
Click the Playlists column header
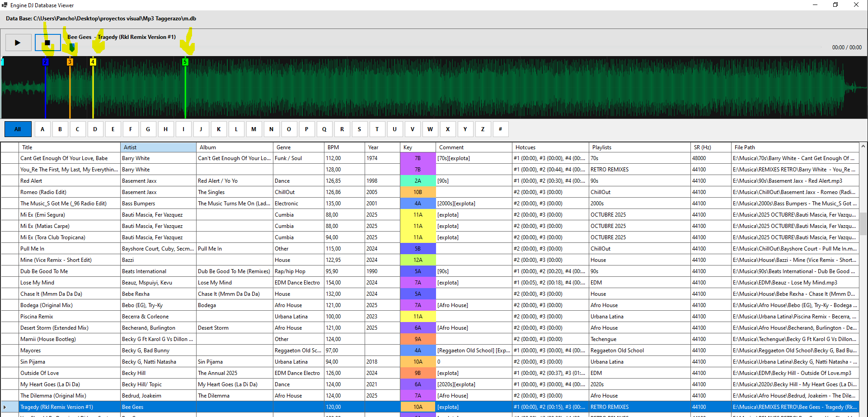639,147
